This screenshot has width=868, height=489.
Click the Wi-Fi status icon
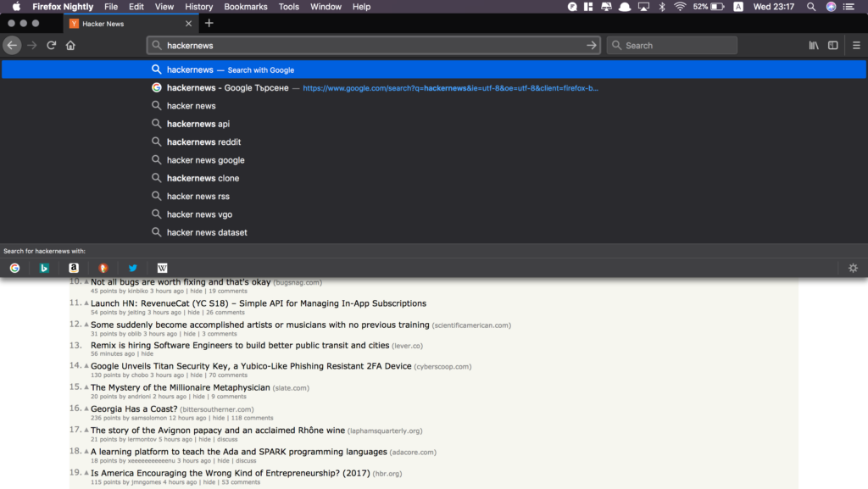coord(680,7)
